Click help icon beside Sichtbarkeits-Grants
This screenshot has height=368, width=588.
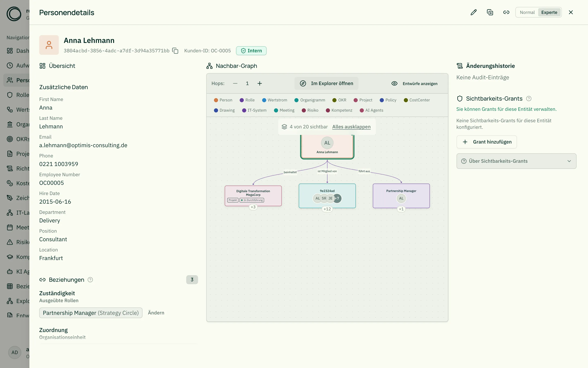(529, 99)
